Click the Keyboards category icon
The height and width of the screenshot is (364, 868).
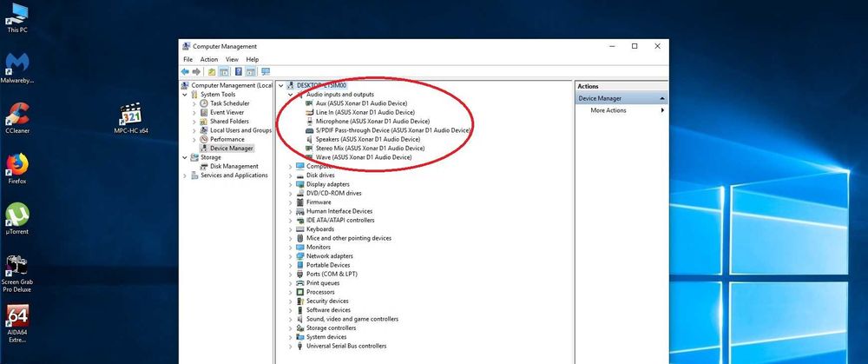300,229
